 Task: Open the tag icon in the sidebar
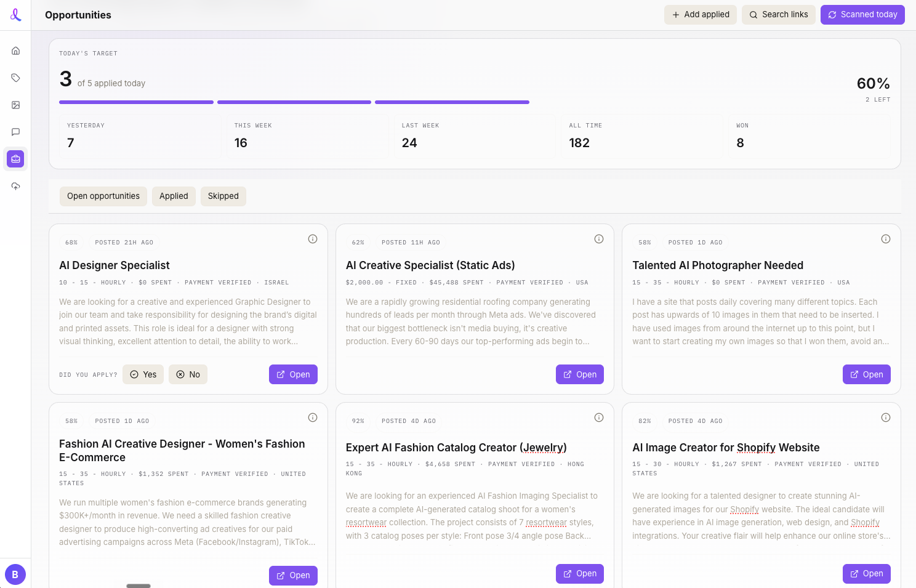[x=15, y=78]
